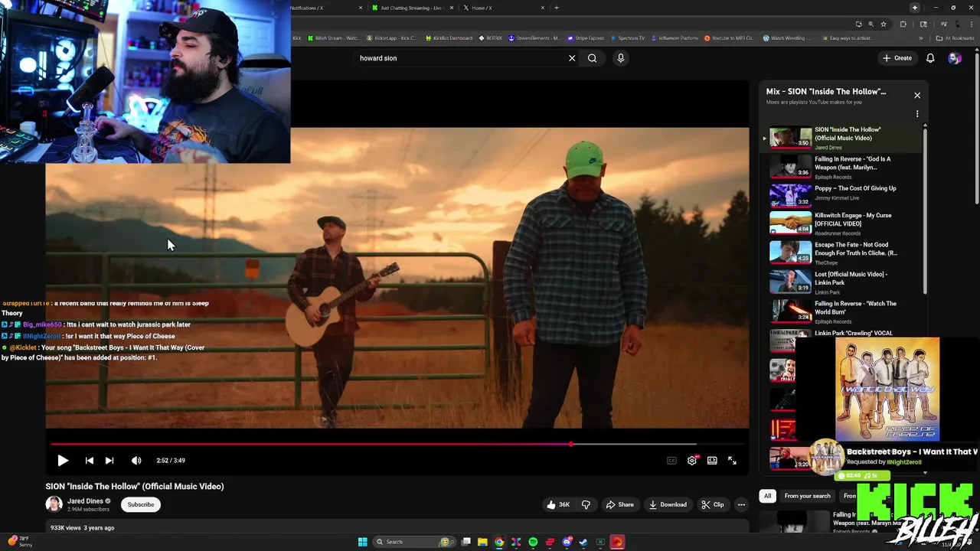Dislike the video
Screen dimensions: 980x551
click(586, 504)
